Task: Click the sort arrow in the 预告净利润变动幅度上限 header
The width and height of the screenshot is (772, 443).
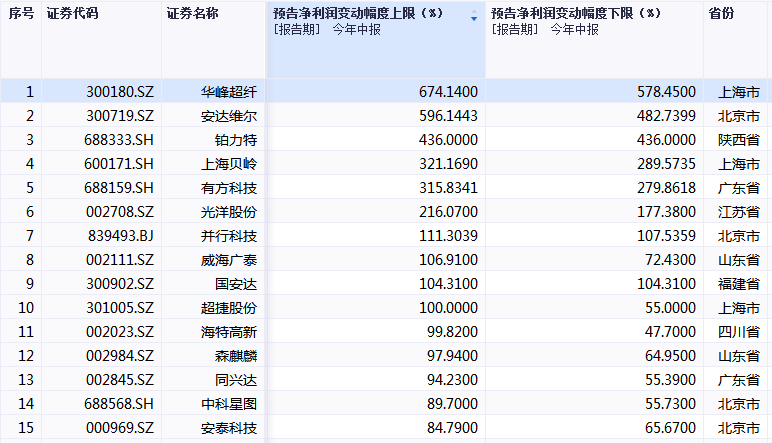Action: pos(474,15)
